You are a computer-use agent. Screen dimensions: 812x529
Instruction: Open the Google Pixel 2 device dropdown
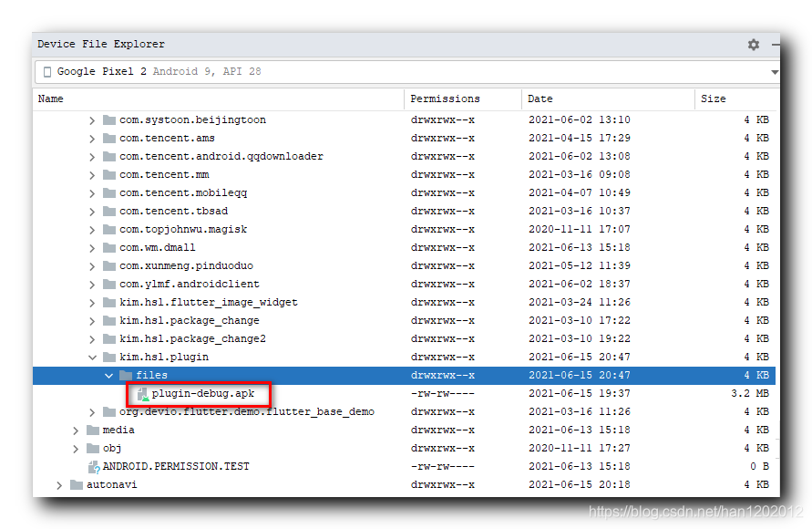[775, 72]
